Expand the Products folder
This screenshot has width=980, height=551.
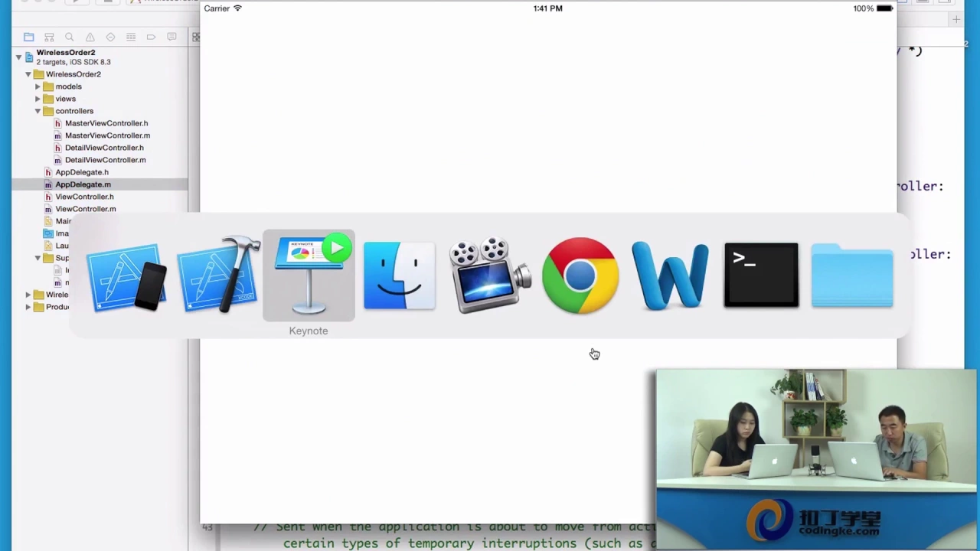28,307
